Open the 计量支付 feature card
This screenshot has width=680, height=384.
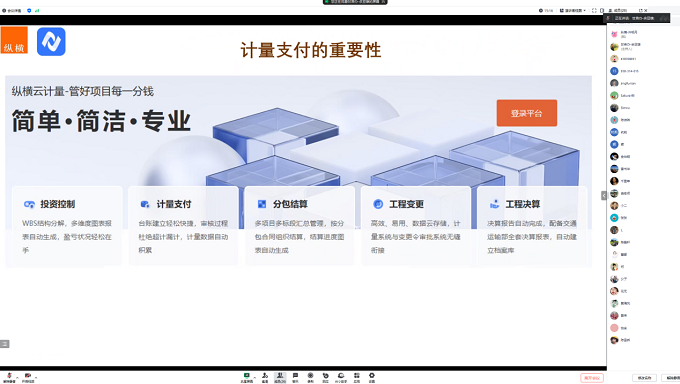(183, 226)
